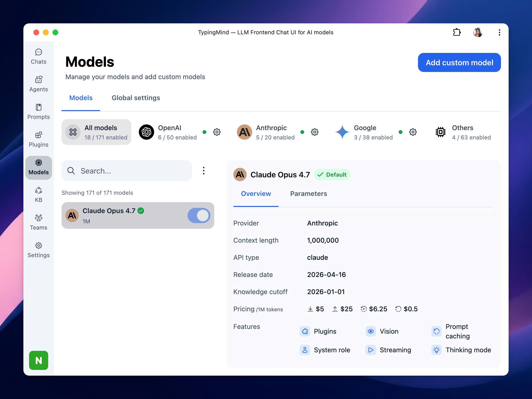The width and height of the screenshot is (532, 399).
Task: Filter by Others chip icon
Action: tap(440, 132)
